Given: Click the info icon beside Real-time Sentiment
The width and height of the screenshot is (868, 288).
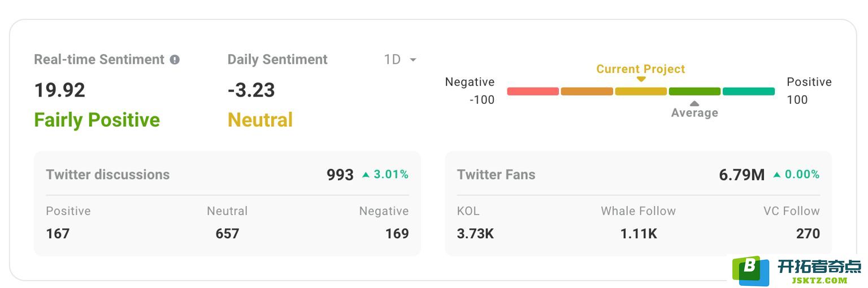Looking at the screenshot, I should pyautogui.click(x=175, y=59).
